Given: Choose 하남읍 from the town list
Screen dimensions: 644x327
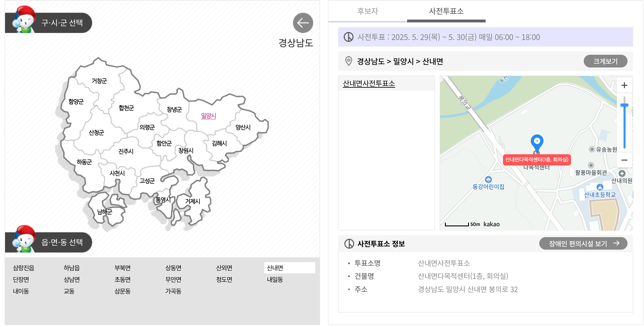Looking at the screenshot, I should pyautogui.click(x=72, y=268).
